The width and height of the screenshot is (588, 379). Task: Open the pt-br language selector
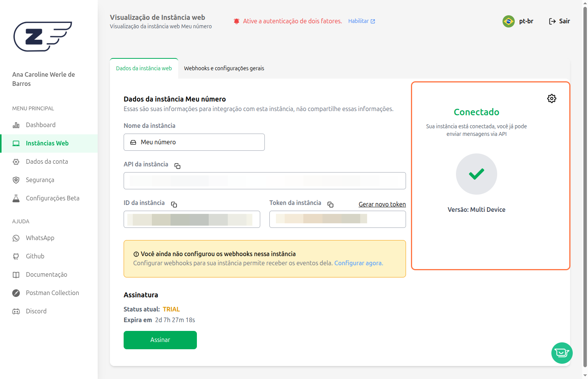point(526,21)
